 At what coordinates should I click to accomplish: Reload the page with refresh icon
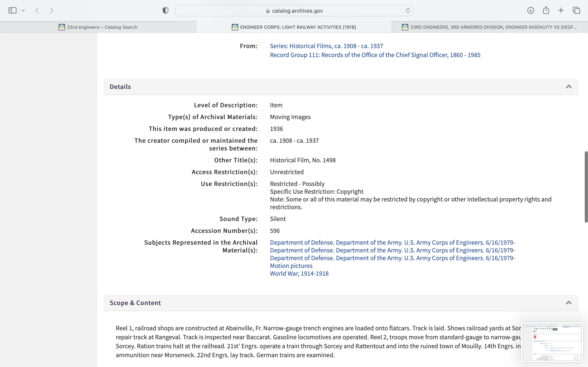pos(408,10)
